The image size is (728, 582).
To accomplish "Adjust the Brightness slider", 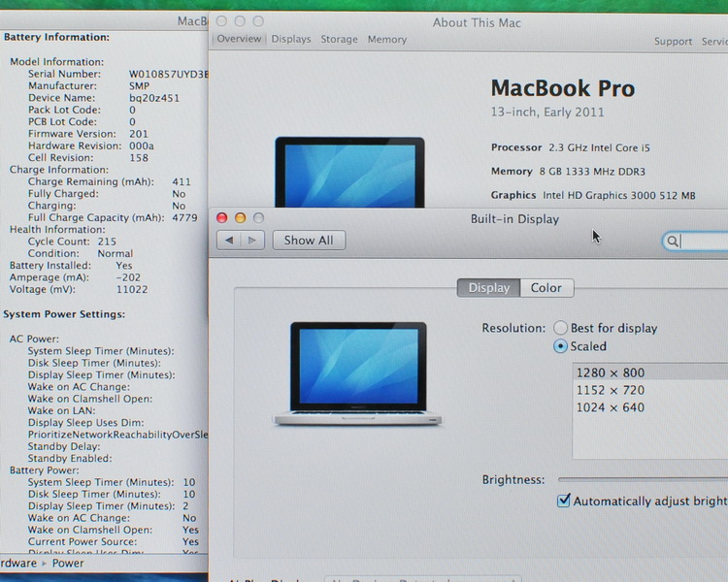I will (x=643, y=479).
